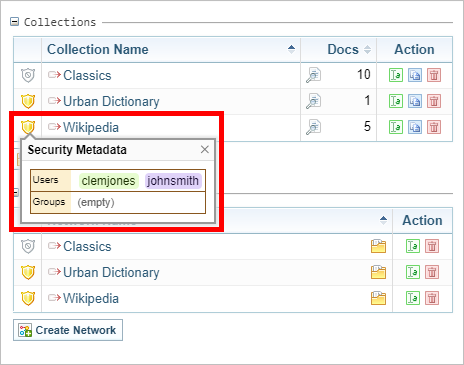Open the Urban Dictionary network link
The image size is (464, 365).
click(111, 272)
